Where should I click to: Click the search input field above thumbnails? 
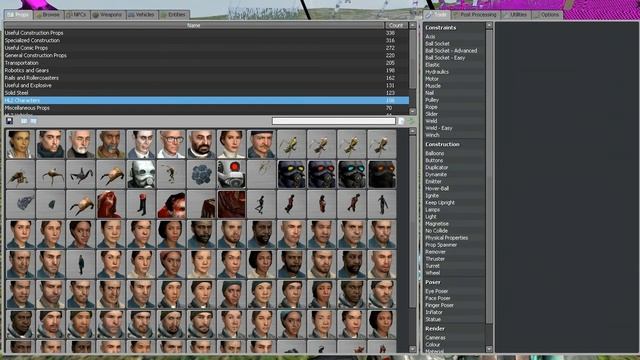click(x=333, y=121)
